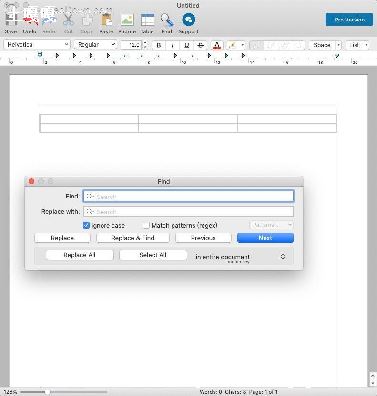Open the line spacing dropdown
Image resolution: width=377 pixels, height=396 pixels.
(x=325, y=45)
